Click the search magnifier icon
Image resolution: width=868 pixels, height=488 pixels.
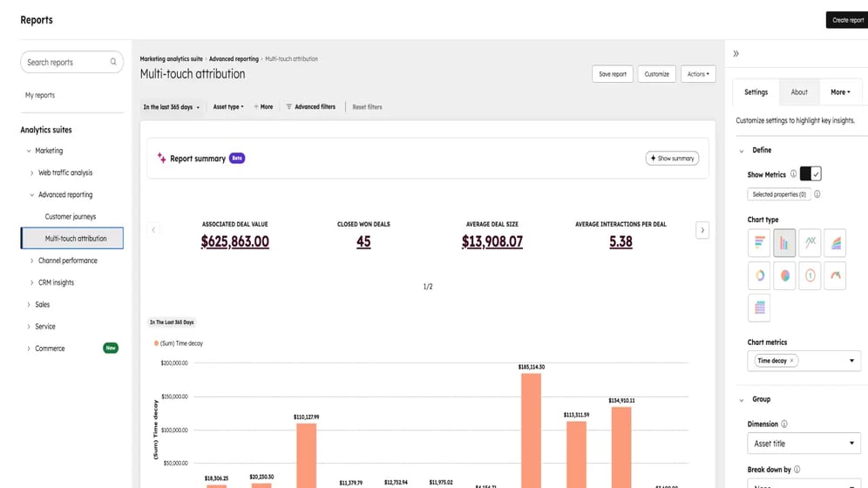[113, 62]
